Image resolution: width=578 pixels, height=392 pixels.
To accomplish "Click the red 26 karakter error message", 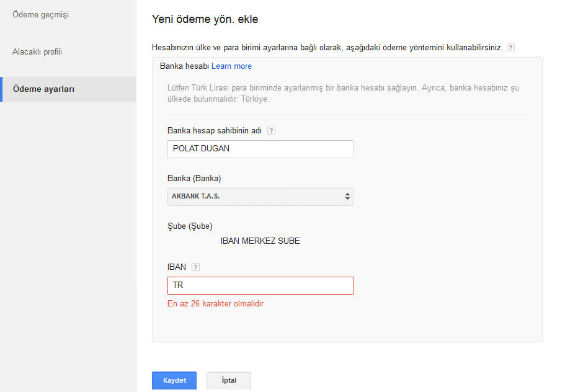I will click(215, 304).
